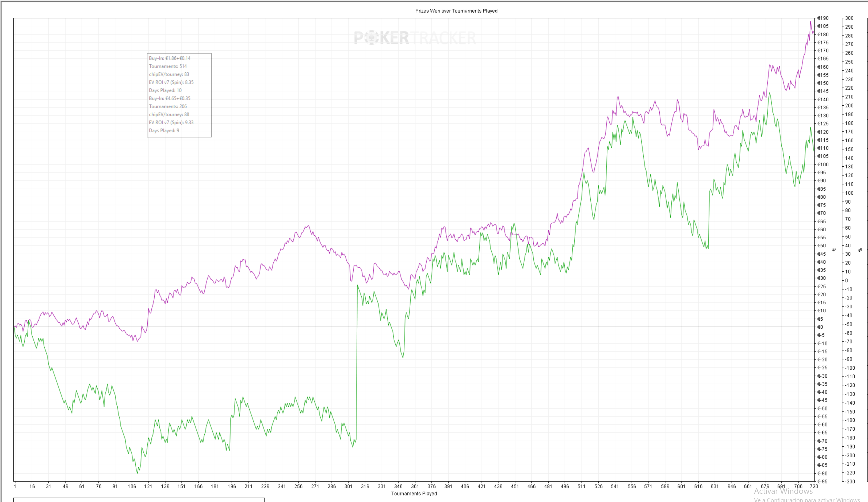This screenshot has width=868, height=502.
Task: Click the 'Tournaments Played' x-axis title
Action: coord(414,493)
